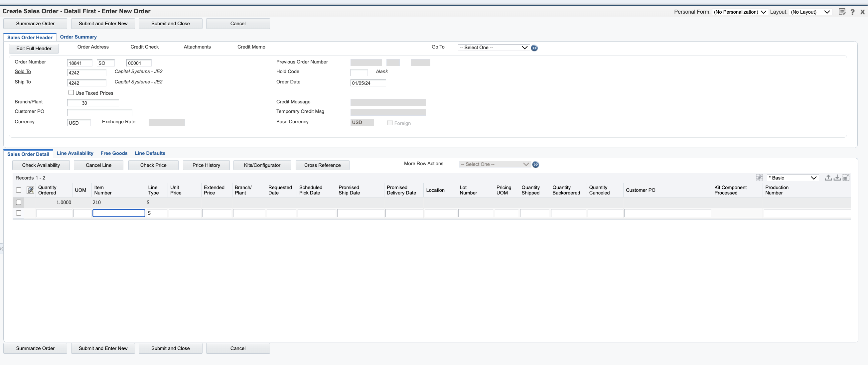
Task: Click into the Customer PO header field
Action: click(99, 112)
